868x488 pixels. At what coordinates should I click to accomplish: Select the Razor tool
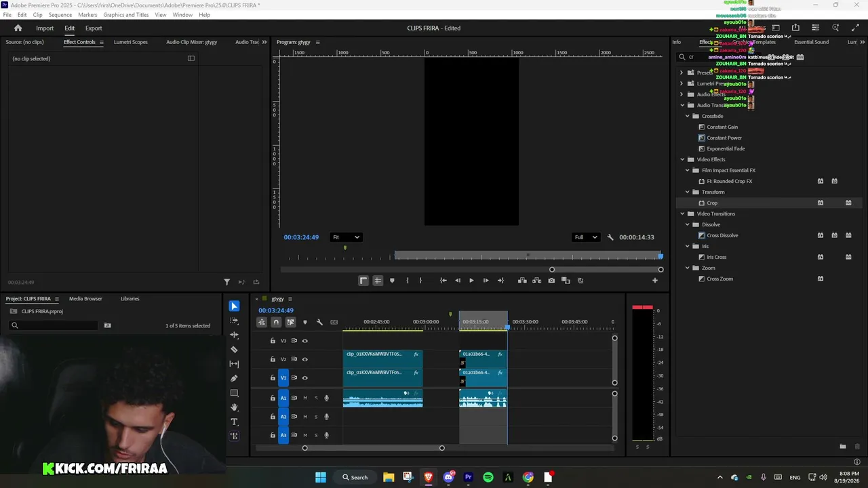(x=234, y=350)
